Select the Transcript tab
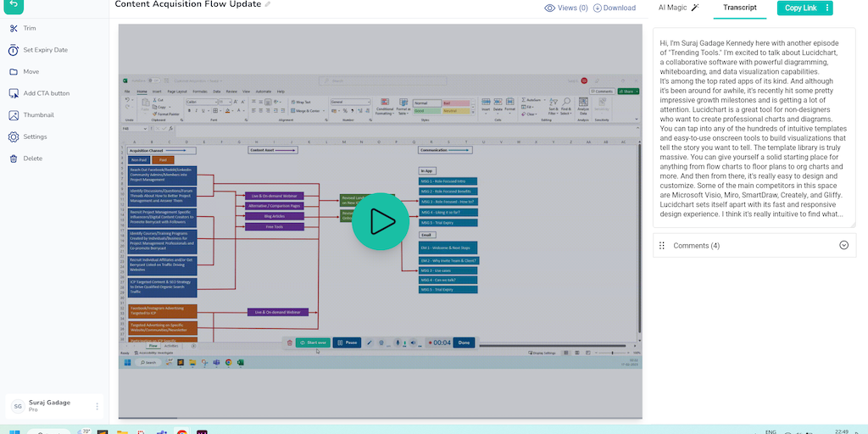 (740, 8)
